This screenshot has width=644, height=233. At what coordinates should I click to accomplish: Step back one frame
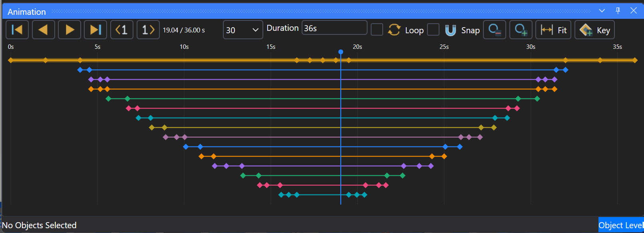click(122, 30)
